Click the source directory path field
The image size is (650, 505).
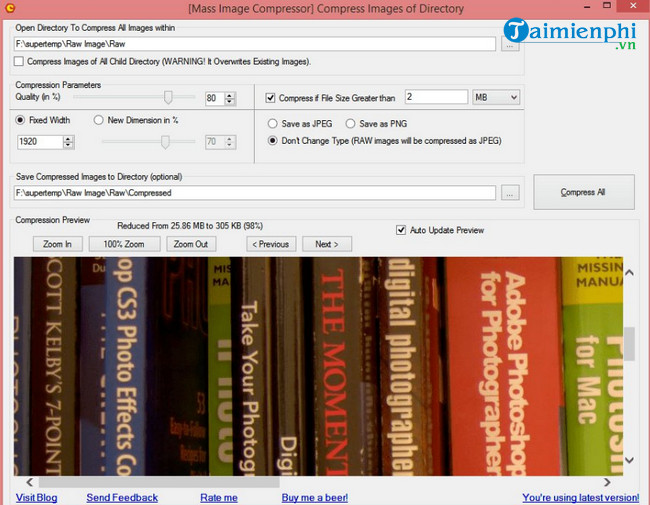point(255,44)
